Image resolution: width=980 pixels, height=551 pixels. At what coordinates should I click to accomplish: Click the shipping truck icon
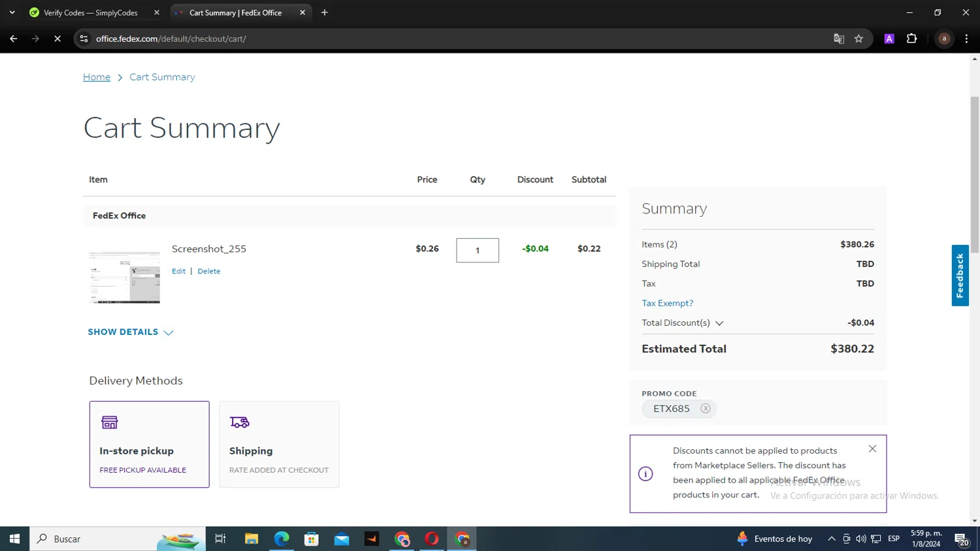point(240,422)
